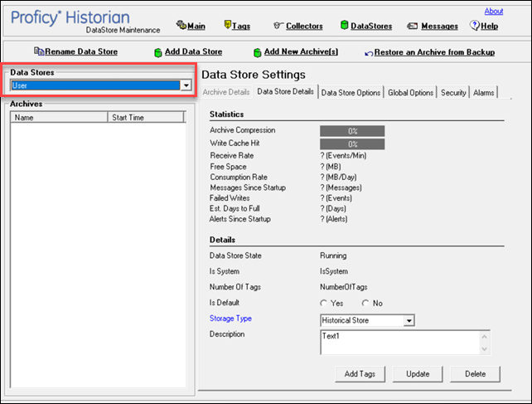Viewport: 532px width, 404px height.
Task: Switch to the Data Store Details tab
Action: click(x=285, y=92)
